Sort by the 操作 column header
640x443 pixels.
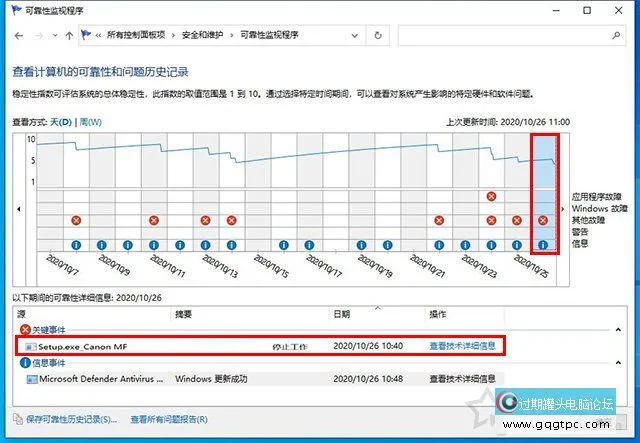438,314
